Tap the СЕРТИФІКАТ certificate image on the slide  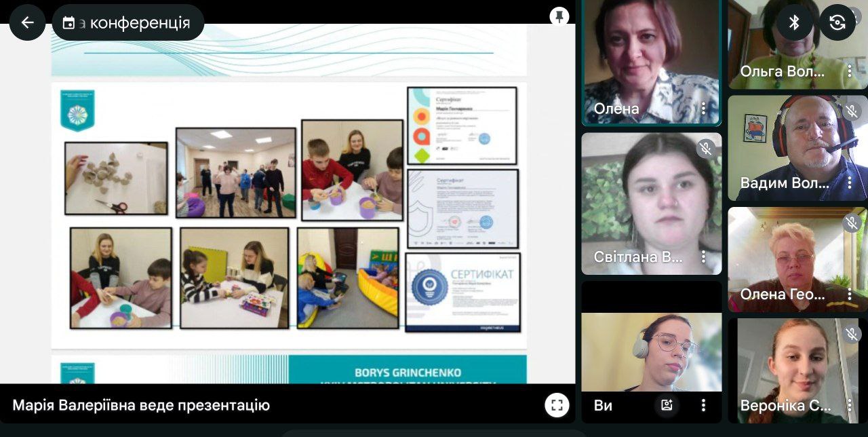point(462,291)
